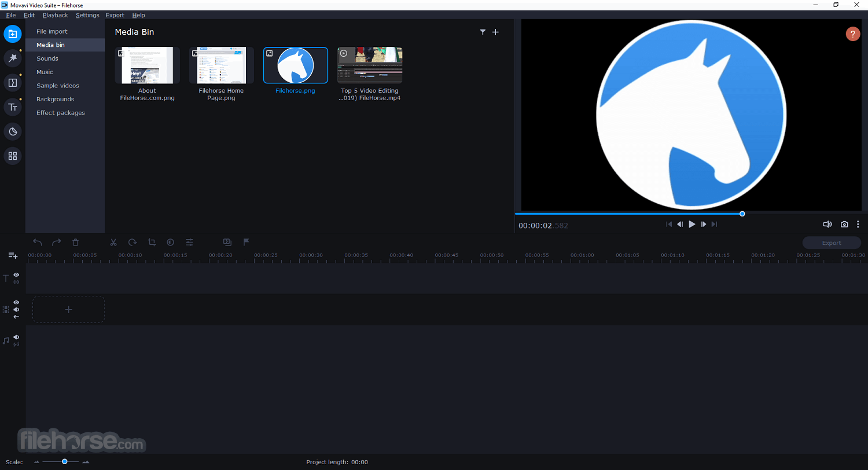The image size is (868, 470).
Task: Open Color adjustments icon
Action: [x=171, y=243]
